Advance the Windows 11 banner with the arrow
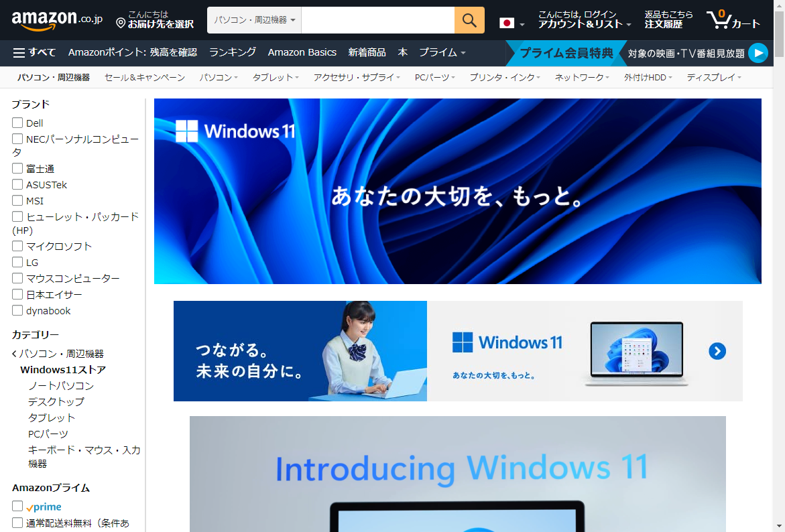Image resolution: width=785 pixels, height=532 pixels. point(717,351)
